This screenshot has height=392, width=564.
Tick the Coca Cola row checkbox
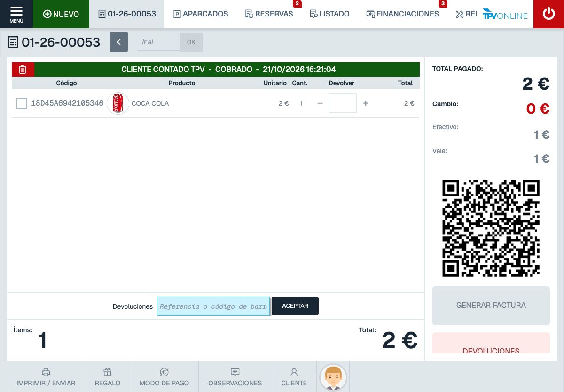click(x=22, y=103)
